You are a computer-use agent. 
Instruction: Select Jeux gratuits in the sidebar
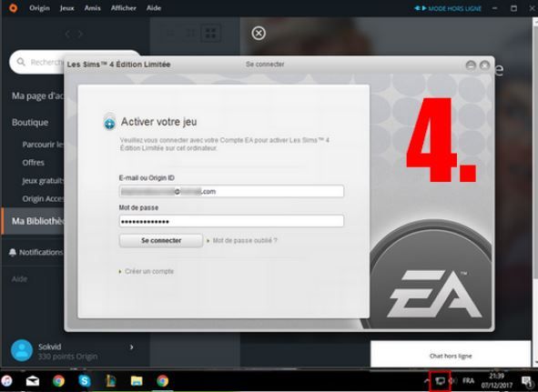(x=43, y=181)
